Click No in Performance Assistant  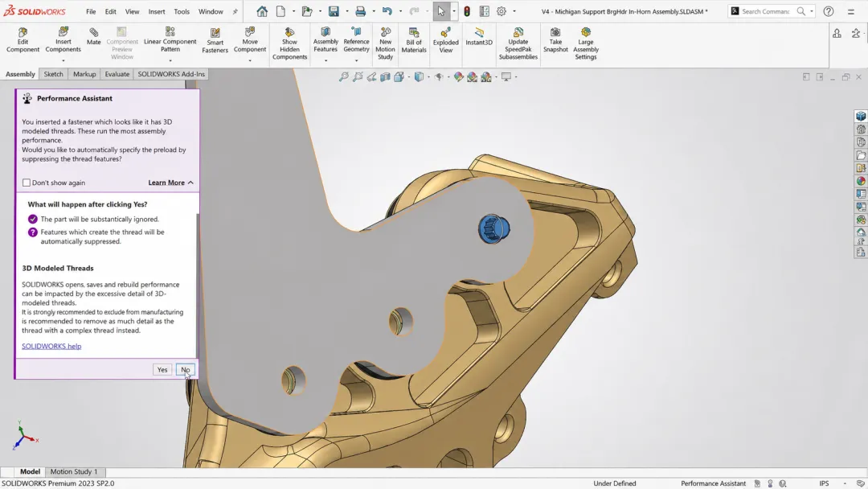pyautogui.click(x=185, y=369)
